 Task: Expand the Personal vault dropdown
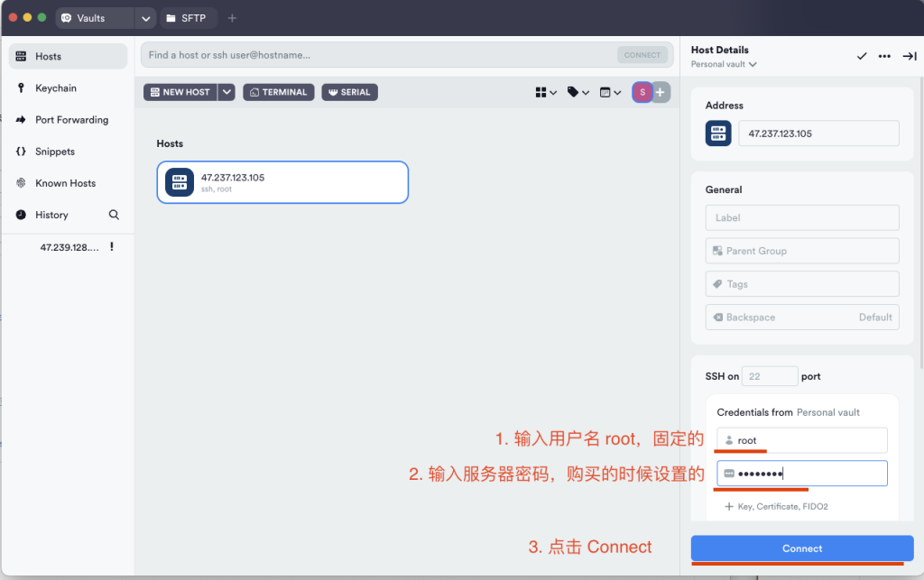[724, 64]
